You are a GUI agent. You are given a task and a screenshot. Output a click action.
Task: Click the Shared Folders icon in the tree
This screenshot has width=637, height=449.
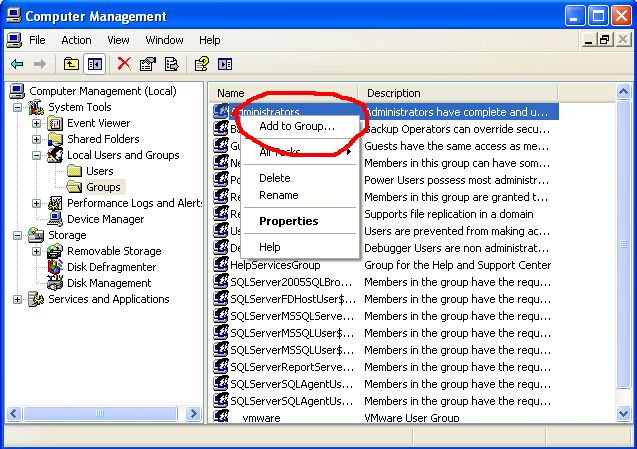pyautogui.click(x=55, y=139)
